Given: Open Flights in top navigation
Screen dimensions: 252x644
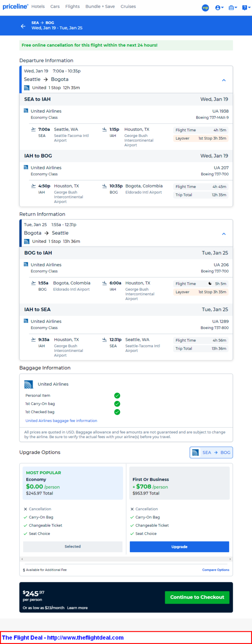Looking at the screenshot, I should point(73,6).
